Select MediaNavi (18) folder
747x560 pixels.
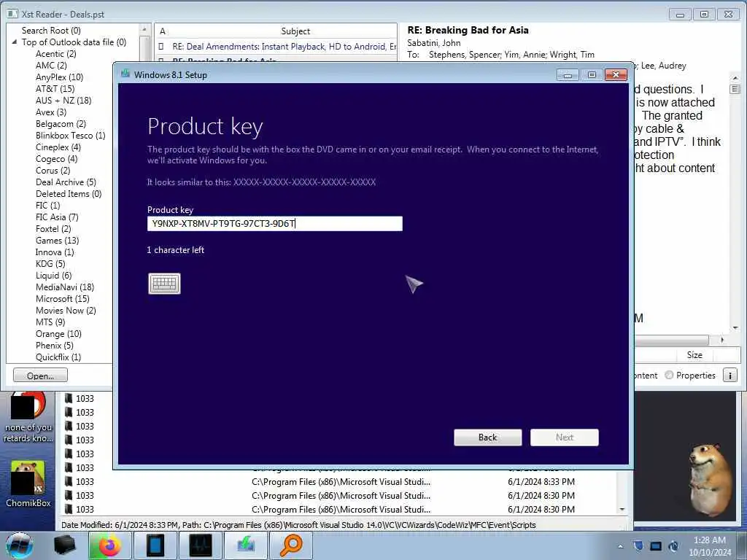[x=65, y=287]
